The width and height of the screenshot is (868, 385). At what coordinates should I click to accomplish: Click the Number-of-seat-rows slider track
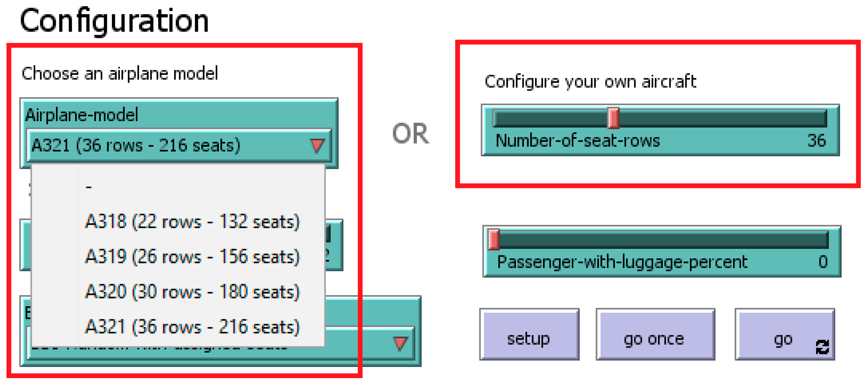coord(725,118)
